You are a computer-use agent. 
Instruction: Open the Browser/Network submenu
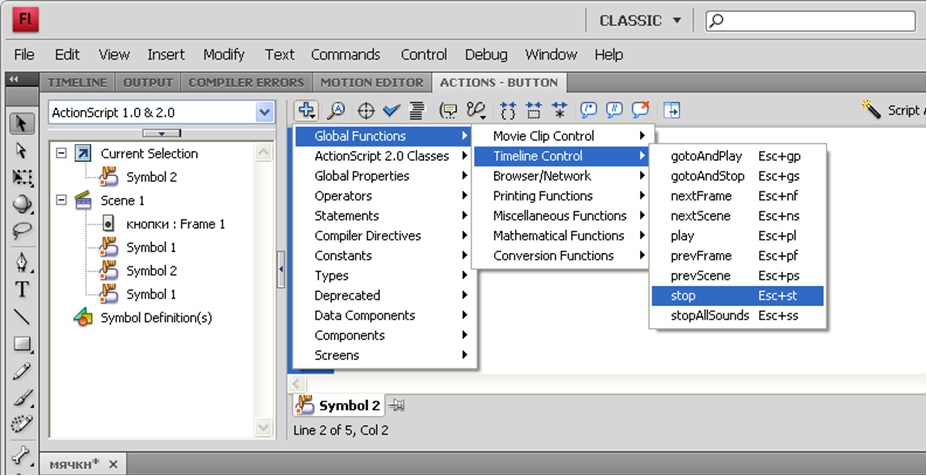562,176
